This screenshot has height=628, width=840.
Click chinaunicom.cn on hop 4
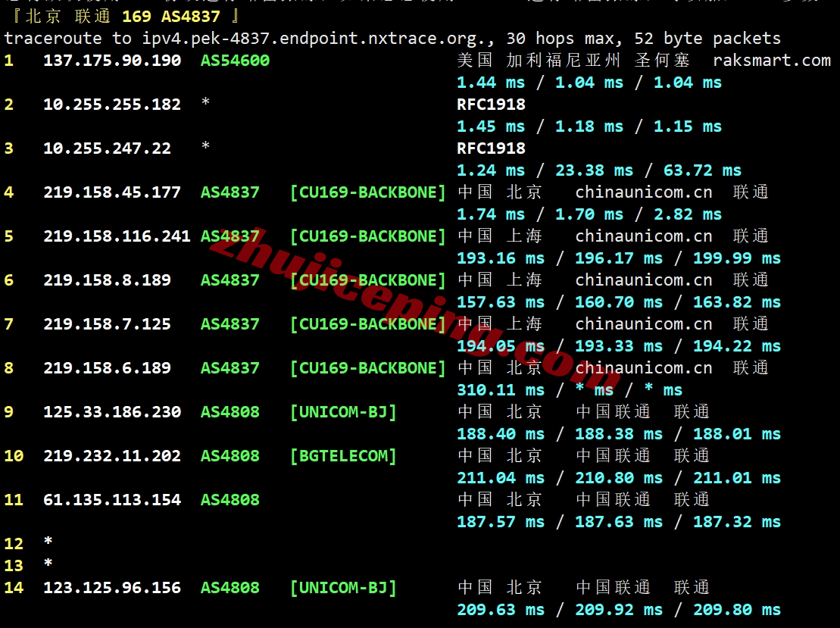click(643, 192)
